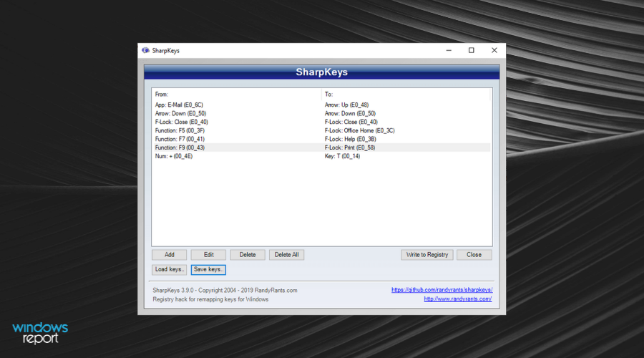The height and width of the screenshot is (358, 644).
Task: Open the randyrants.com link
Action: point(457,299)
